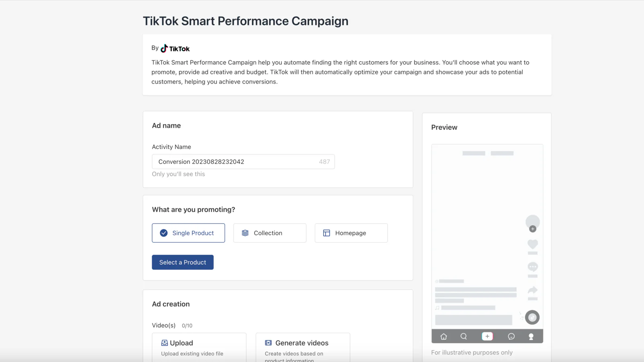Click the inbox message icon in preview

[511, 336]
